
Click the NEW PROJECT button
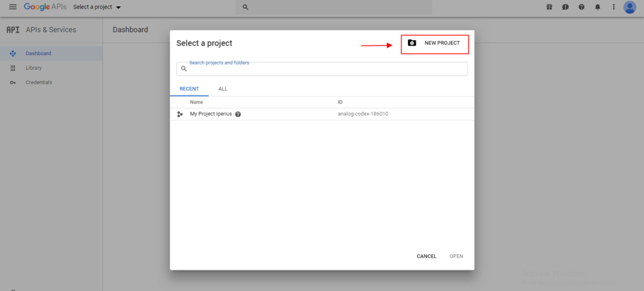coord(435,44)
